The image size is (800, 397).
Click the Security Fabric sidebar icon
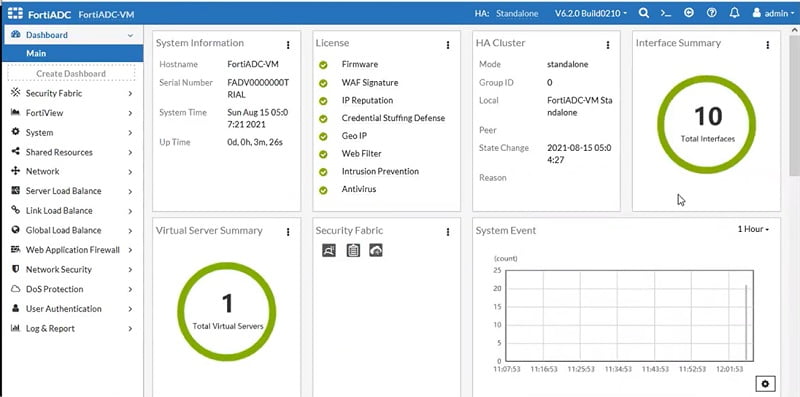[x=16, y=93]
